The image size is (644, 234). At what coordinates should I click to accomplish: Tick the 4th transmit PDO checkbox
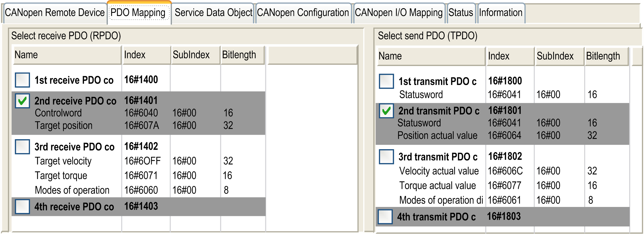point(385,217)
